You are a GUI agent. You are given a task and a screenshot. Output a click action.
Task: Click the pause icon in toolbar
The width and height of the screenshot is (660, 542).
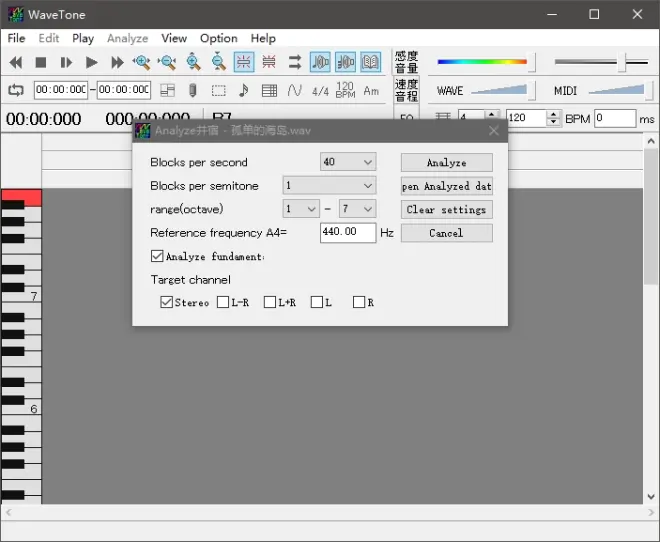[x=66, y=63]
